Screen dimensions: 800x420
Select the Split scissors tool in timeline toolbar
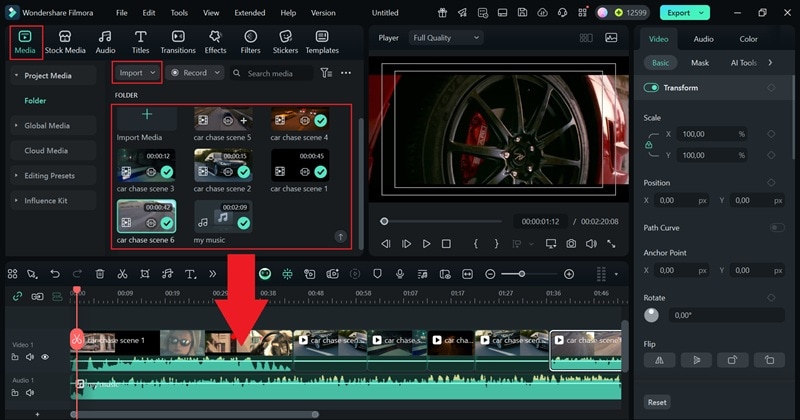[122, 274]
